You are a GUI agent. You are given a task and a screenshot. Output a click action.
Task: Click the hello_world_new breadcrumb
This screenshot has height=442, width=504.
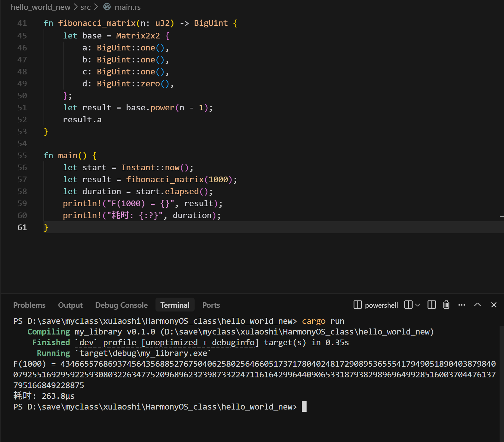(x=41, y=7)
